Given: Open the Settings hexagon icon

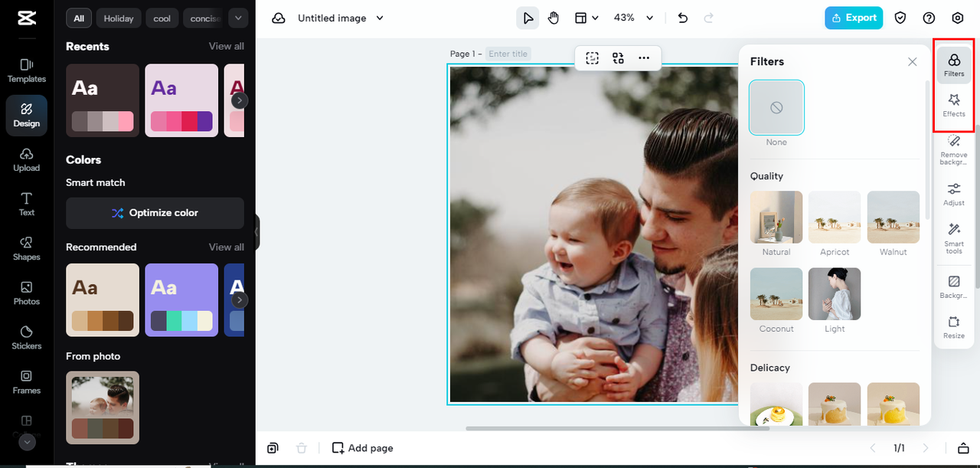Looking at the screenshot, I should [x=958, y=18].
